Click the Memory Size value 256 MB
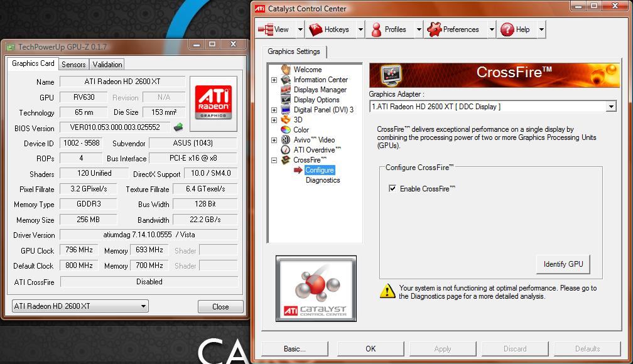The height and width of the screenshot is (364, 633). coord(89,220)
